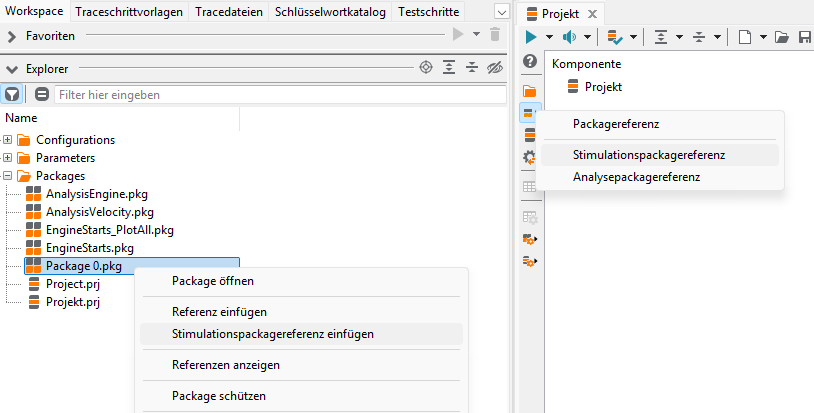This screenshot has height=413, width=814.
Task: Click the orange folder icon in side toolbar
Action: [530, 91]
